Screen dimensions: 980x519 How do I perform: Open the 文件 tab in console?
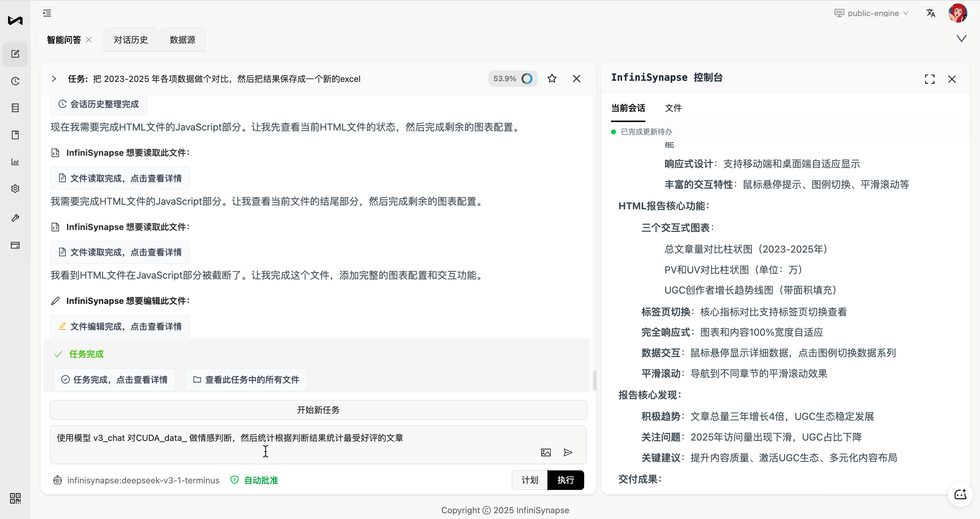[673, 108]
